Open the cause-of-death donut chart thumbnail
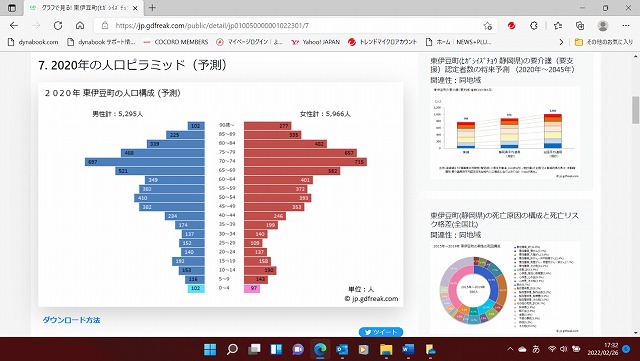Image resolution: width=640 pixels, height=361 pixels. (x=505, y=289)
